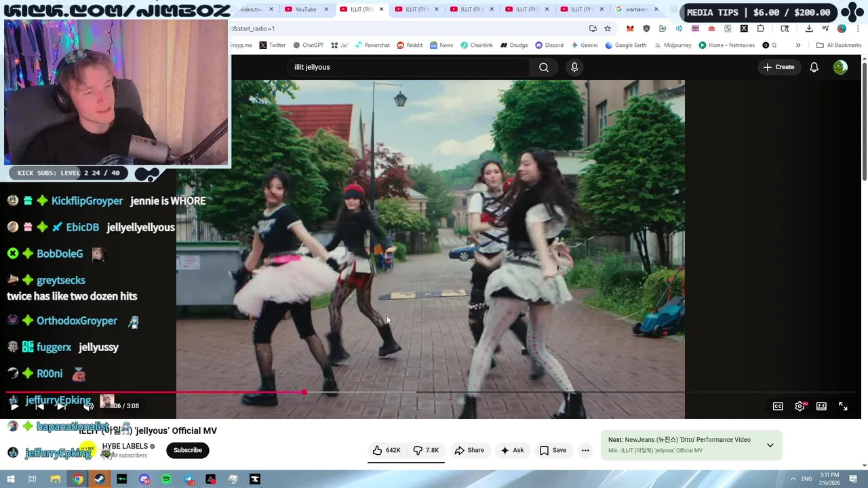Bookmark this page with the star icon

click(608, 28)
